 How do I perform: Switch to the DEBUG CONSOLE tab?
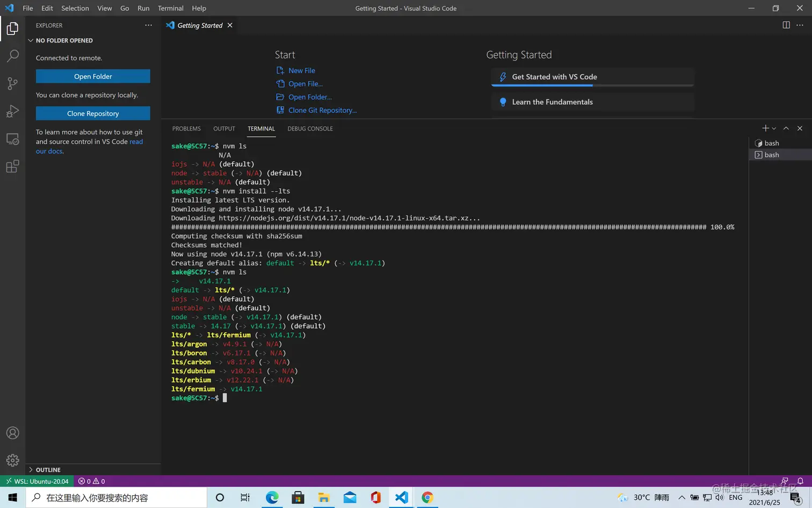[x=310, y=128]
